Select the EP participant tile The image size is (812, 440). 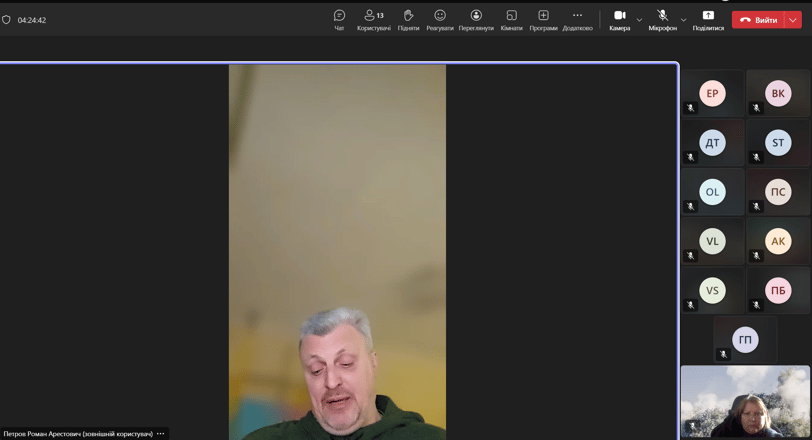coord(713,94)
